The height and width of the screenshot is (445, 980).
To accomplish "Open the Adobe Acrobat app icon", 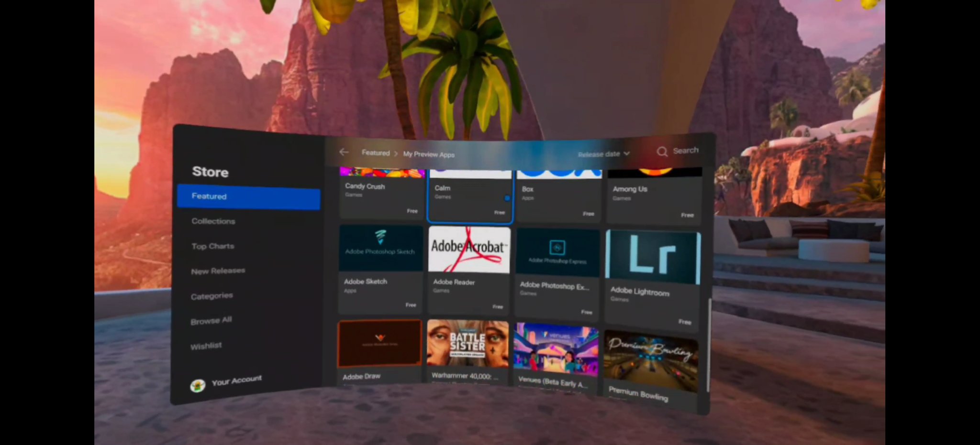I will [x=468, y=249].
